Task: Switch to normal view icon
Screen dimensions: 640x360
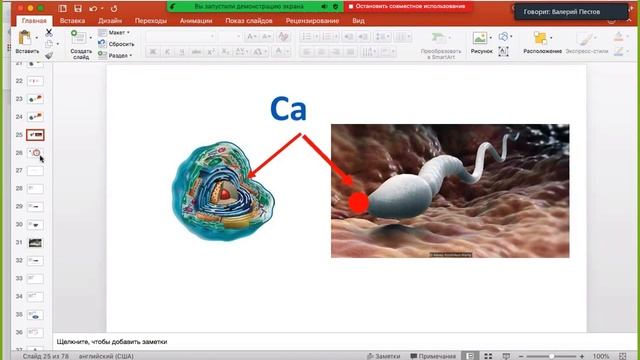Action: click(x=470, y=356)
